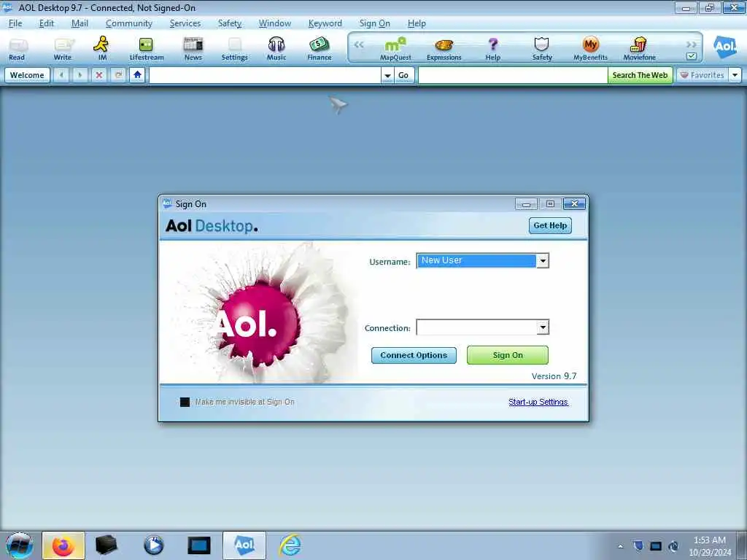The width and height of the screenshot is (747, 560).
Task: Click the Home house button
Action: 137,75
